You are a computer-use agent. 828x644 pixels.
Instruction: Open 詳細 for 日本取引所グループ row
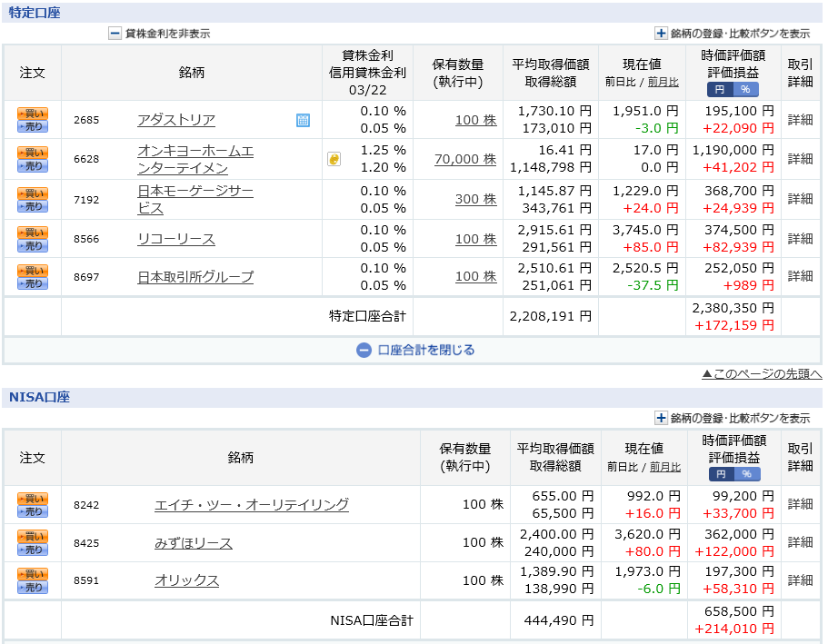point(800,276)
